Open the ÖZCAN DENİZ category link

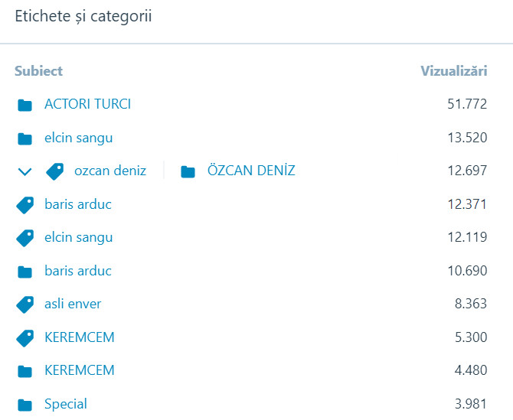coord(251,171)
